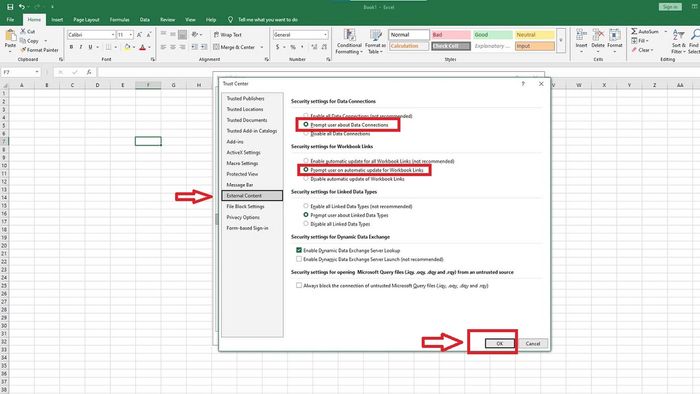Open Trusted Locations category
The image size is (700, 394).
click(x=245, y=109)
